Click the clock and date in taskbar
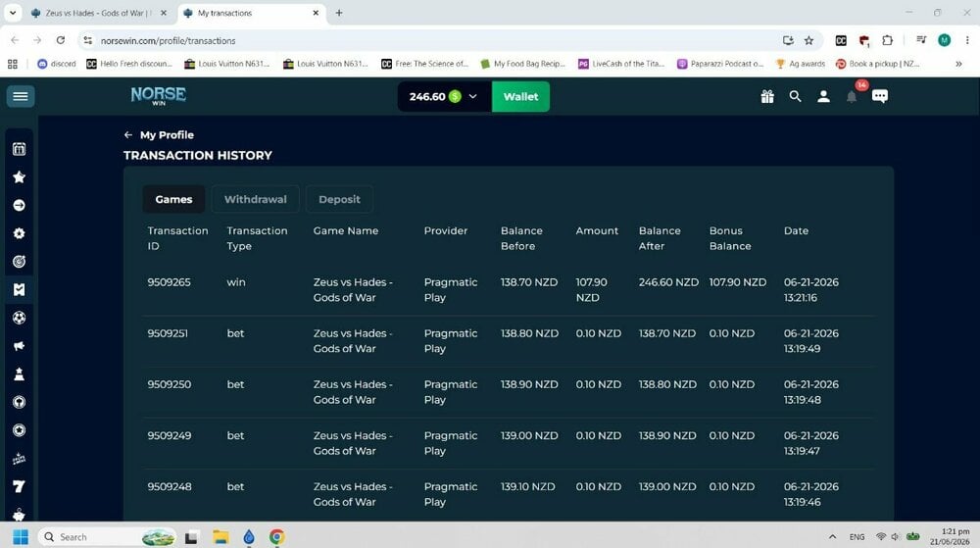Viewport: 980px width, 548px height. pyautogui.click(x=950, y=537)
